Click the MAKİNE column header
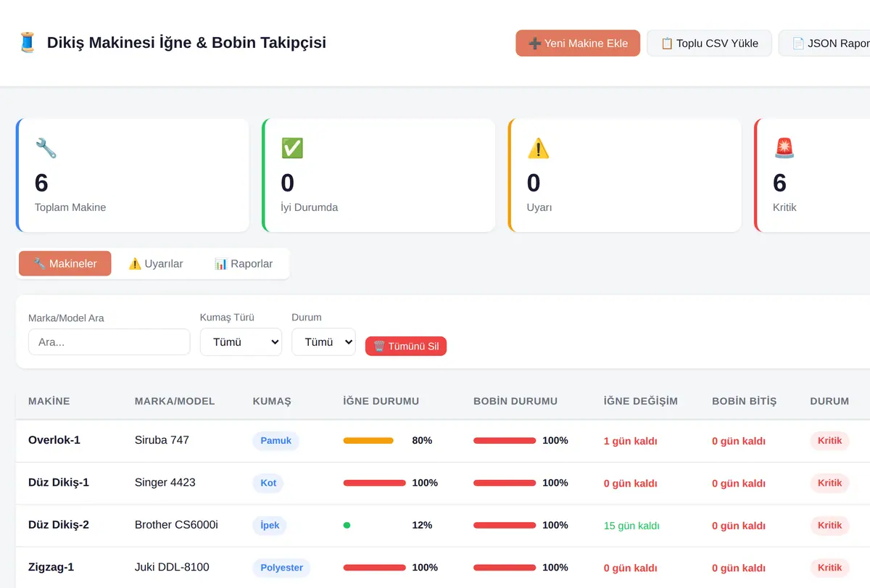 tap(49, 401)
